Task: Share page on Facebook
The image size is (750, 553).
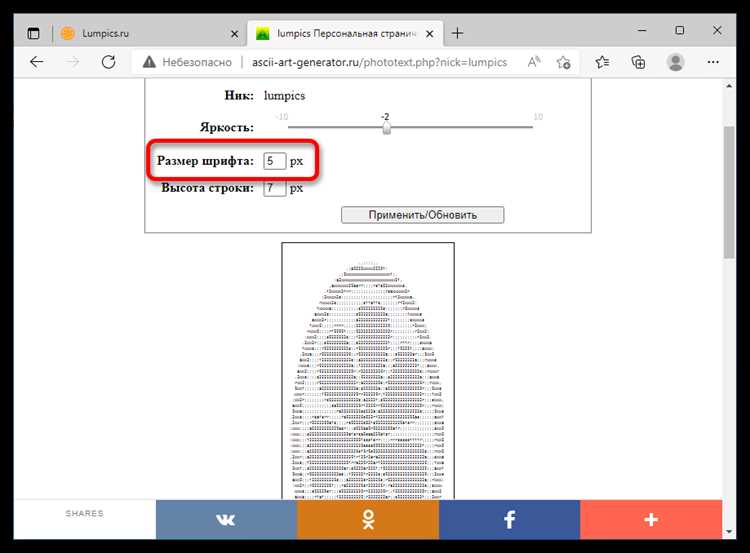Action: 509,520
